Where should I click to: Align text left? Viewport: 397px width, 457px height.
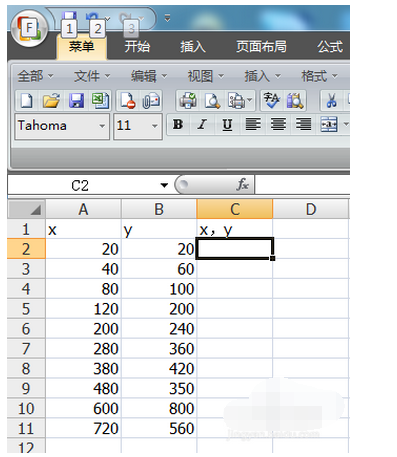(253, 125)
